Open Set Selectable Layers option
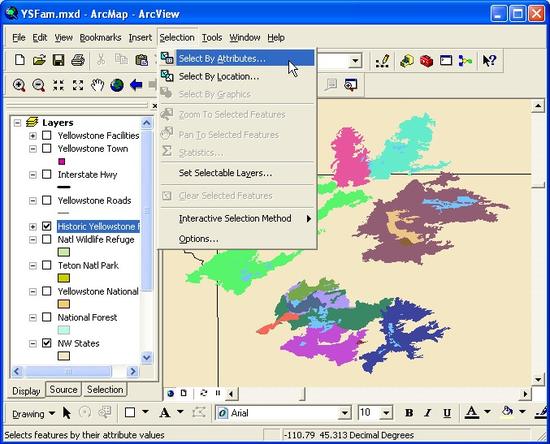 (x=225, y=173)
